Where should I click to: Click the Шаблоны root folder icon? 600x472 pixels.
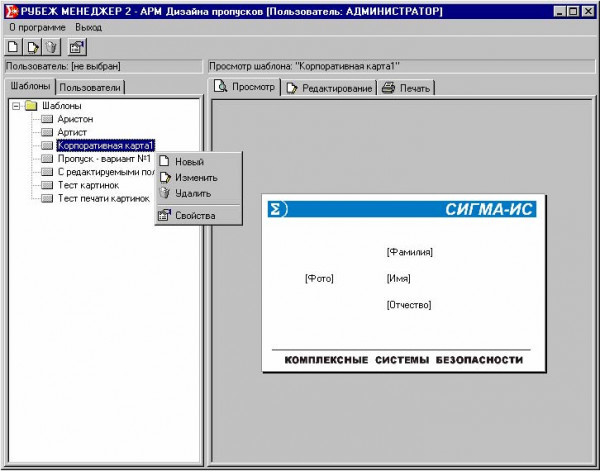pyautogui.click(x=31, y=106)
